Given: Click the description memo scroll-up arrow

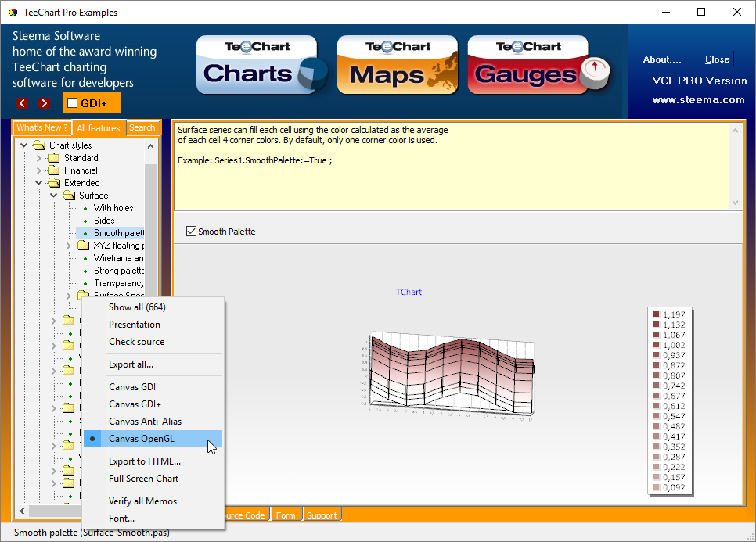Looking at the screenshot, I should point(735,130).
